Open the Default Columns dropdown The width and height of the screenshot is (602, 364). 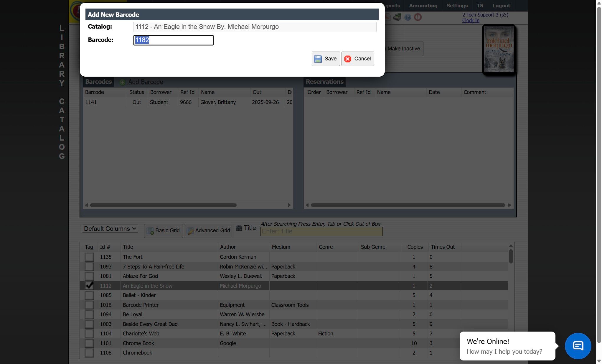[110, 229]
